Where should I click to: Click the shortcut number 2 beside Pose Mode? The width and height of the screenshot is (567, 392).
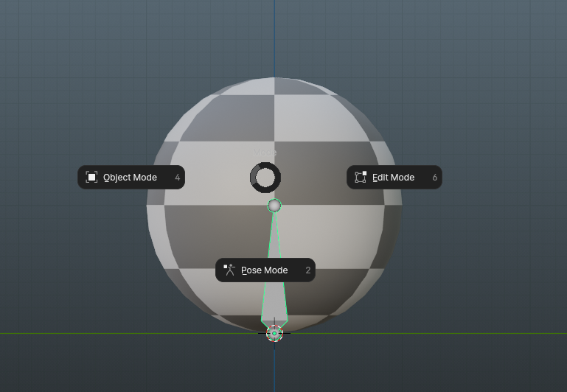pos(308,270)
